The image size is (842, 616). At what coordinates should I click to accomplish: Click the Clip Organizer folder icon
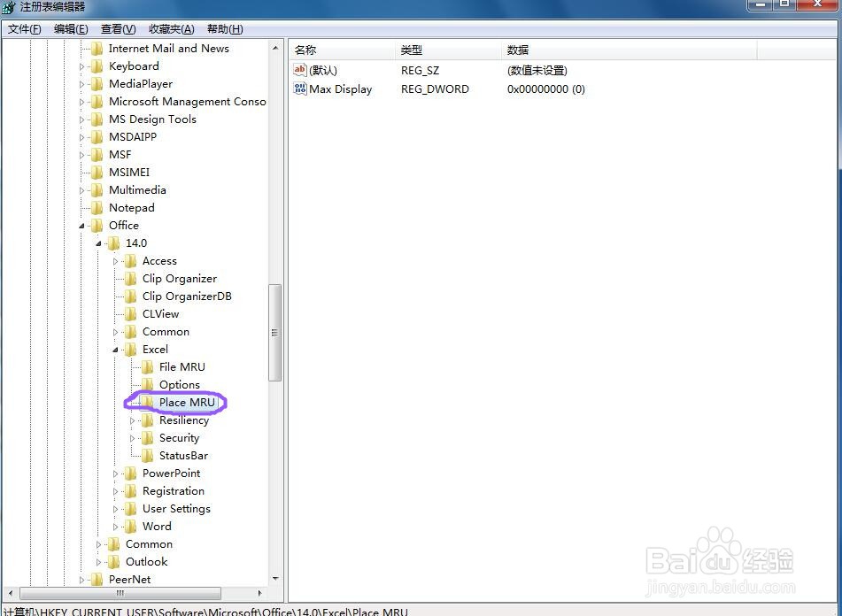[130, 279]
